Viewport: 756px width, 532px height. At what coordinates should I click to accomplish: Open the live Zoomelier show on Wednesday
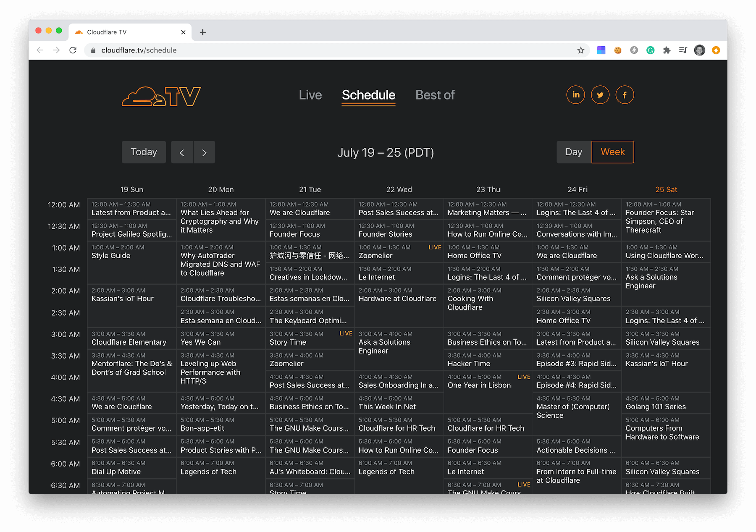399,252
